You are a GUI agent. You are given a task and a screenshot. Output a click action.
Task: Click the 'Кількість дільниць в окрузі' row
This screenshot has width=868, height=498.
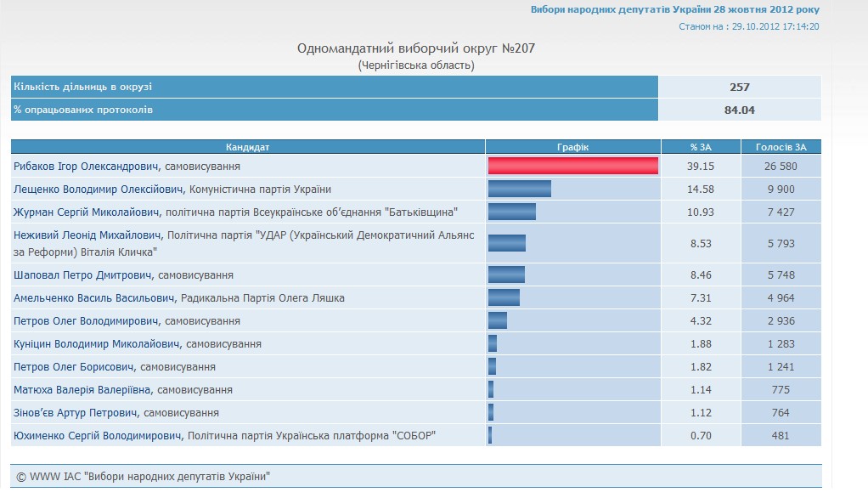pos(334,87)
